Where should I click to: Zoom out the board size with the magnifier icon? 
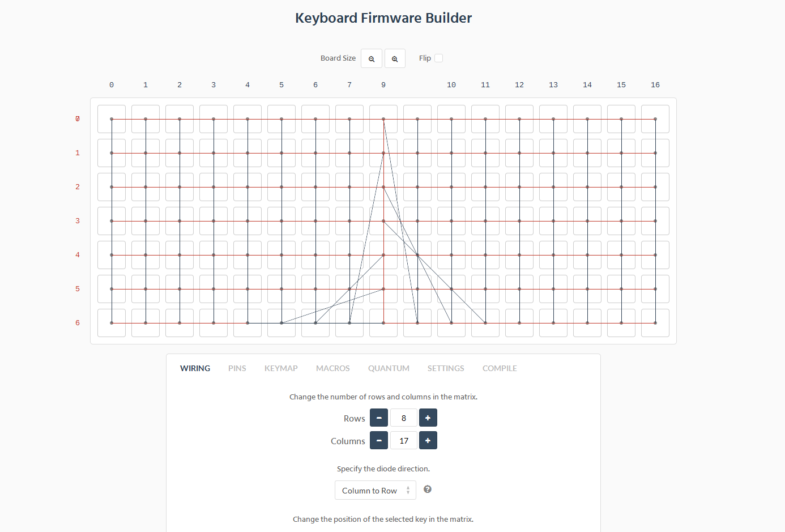pyautogui.click(x=372, y=58)
